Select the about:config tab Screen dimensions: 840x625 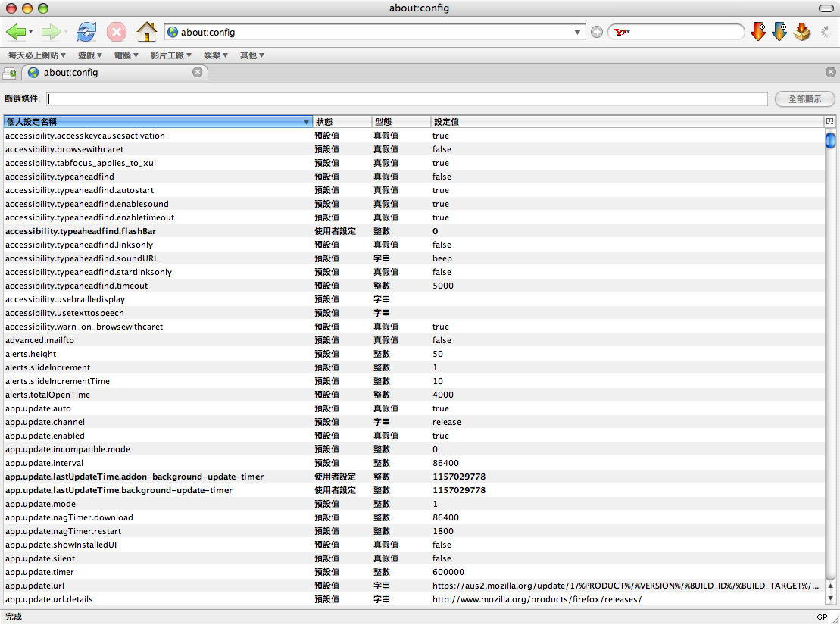click(115, 73)
